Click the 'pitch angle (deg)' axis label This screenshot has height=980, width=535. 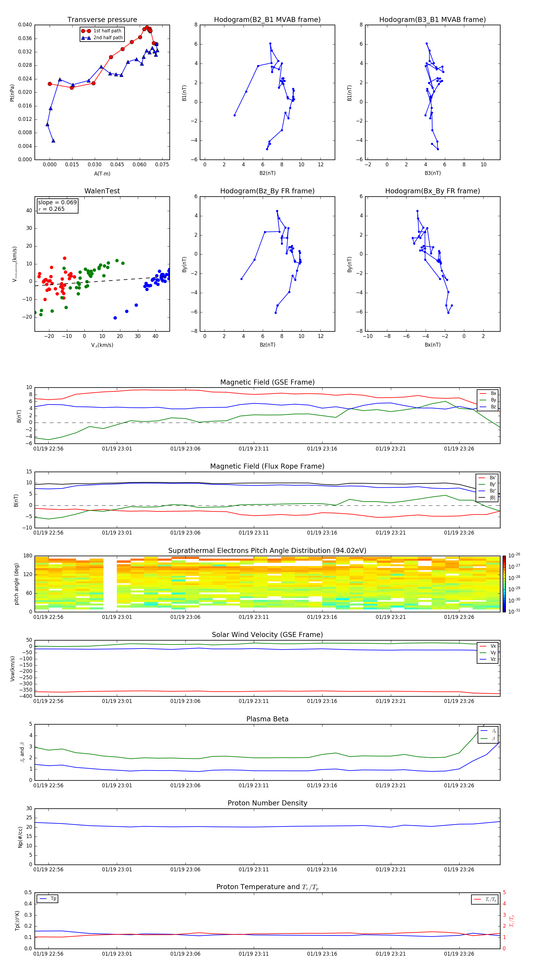click(16, 584)
